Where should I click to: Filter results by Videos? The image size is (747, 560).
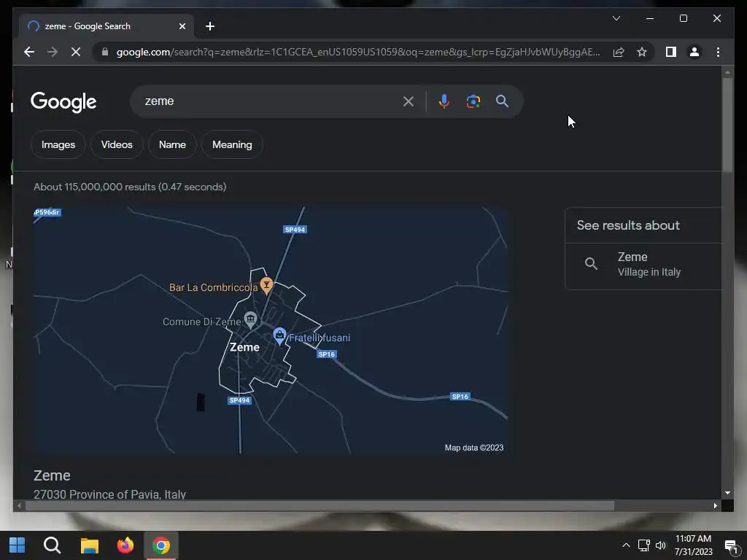click(x=117, y=144)
